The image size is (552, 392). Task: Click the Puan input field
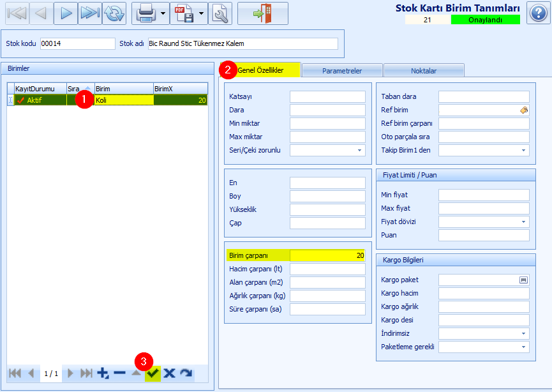(484, 235)
